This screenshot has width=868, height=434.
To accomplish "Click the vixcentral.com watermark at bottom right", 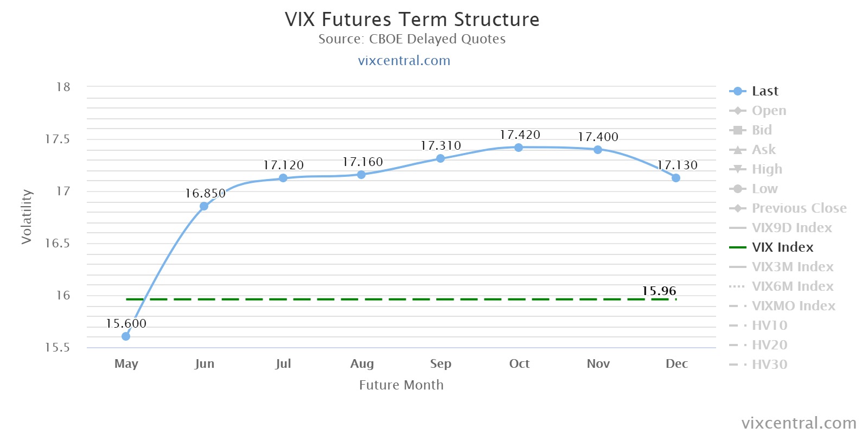I will click(799, 423).
